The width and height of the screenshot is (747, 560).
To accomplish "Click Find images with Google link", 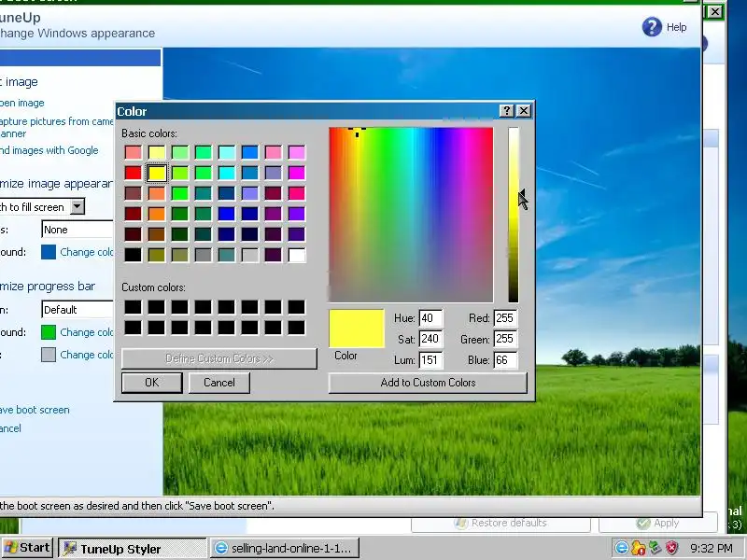I will 49,150.
